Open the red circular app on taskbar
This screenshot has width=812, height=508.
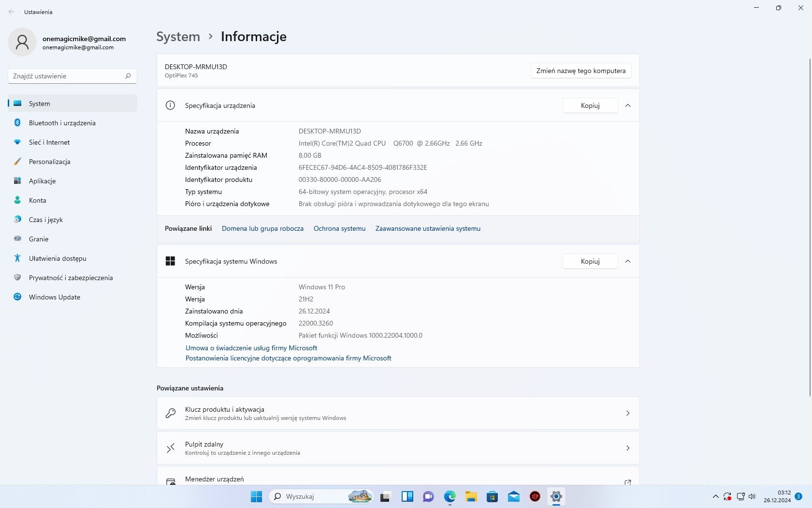click(535, 496)
